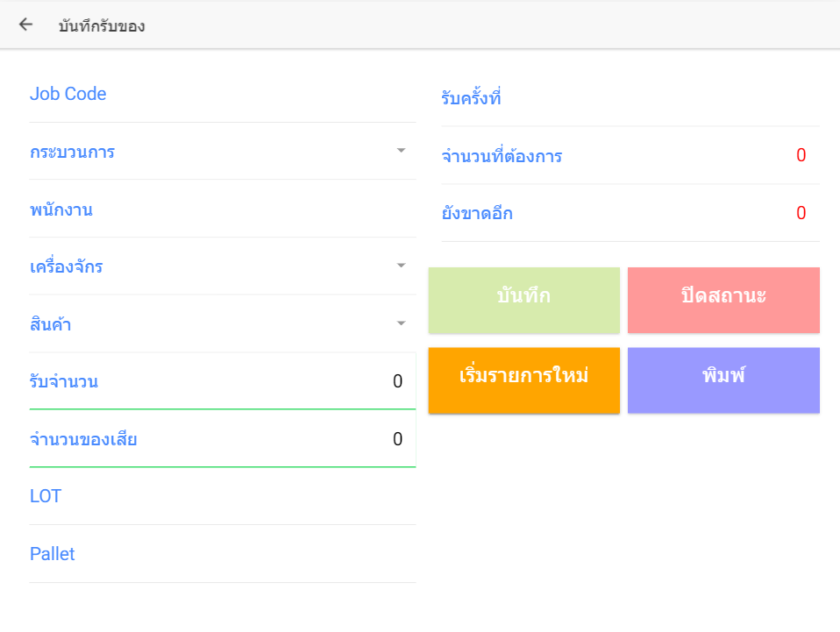840x632 pixels.
Task: Focus the พนักงาน input field
Action: [222, 209]
